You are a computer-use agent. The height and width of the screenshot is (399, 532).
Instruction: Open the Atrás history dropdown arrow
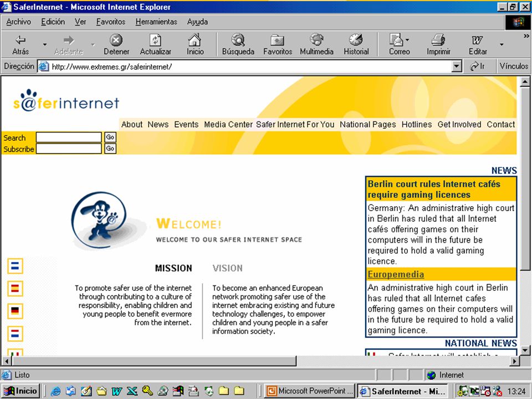(x=44, y=44)
